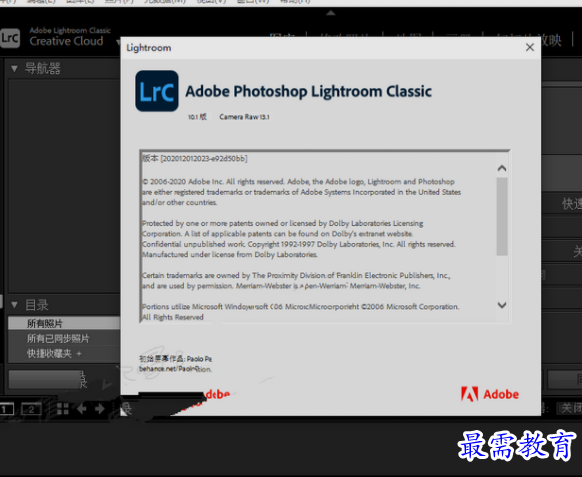Click the 2006-2020 Adobe Inc. copyright paragraph

click(x=301, y=192)
